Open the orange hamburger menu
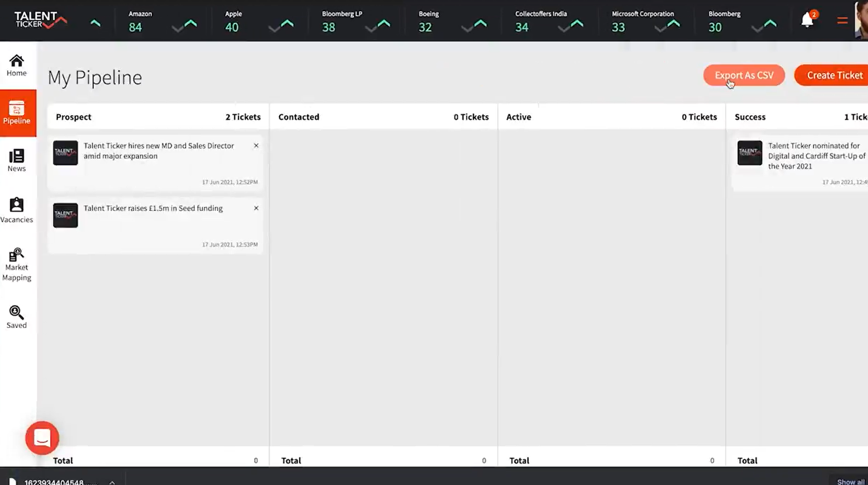The height and width of the screenshot is (485, 868). [842, 20]
